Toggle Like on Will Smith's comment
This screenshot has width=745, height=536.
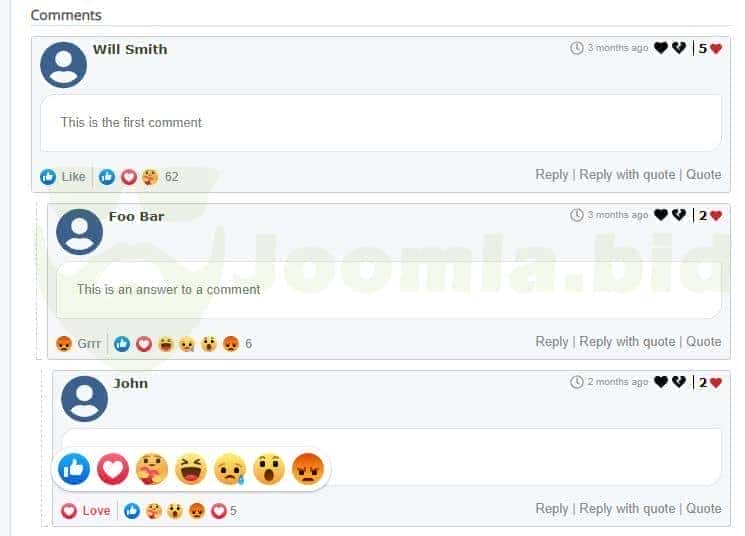63,177
